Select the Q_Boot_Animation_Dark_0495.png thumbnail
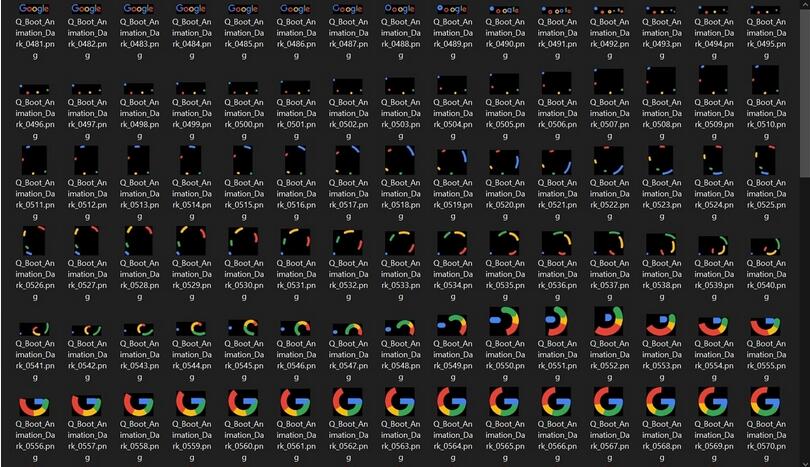 (766, 9)
